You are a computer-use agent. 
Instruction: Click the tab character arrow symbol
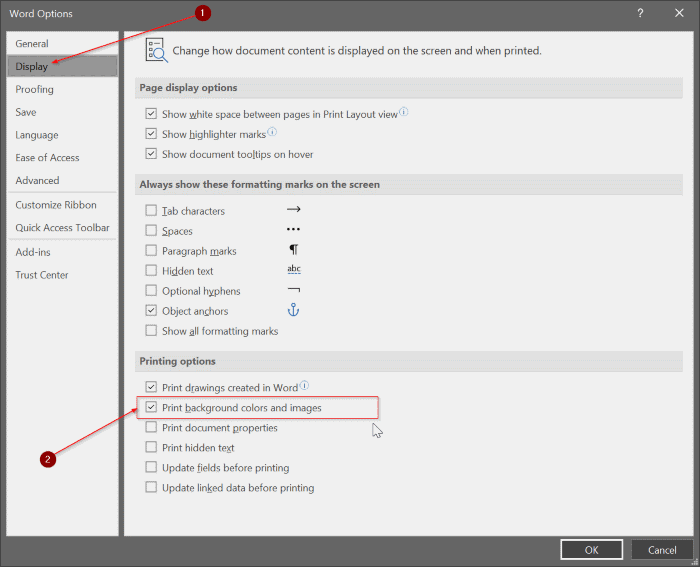293,209
